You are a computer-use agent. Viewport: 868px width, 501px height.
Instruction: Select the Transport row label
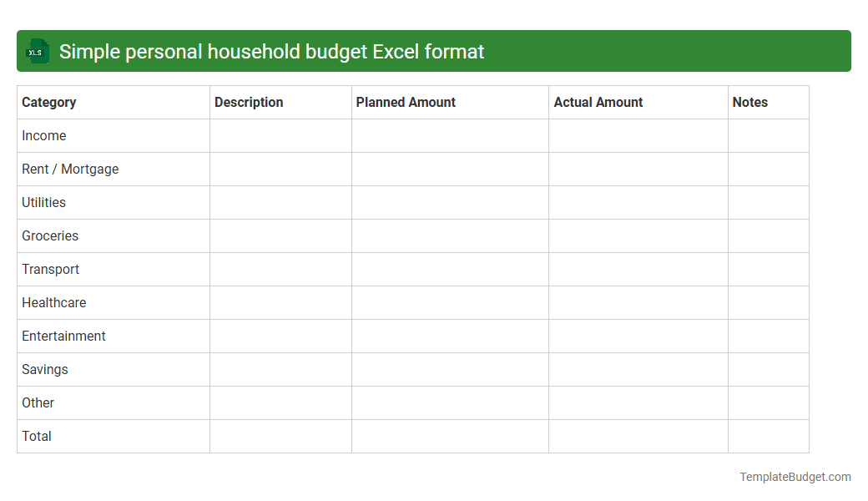pyautogui.click(x=50, y=269)
